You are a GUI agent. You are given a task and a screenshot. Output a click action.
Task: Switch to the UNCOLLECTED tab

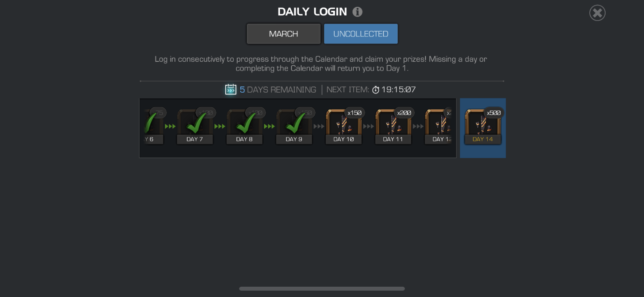tap(361, 34)
